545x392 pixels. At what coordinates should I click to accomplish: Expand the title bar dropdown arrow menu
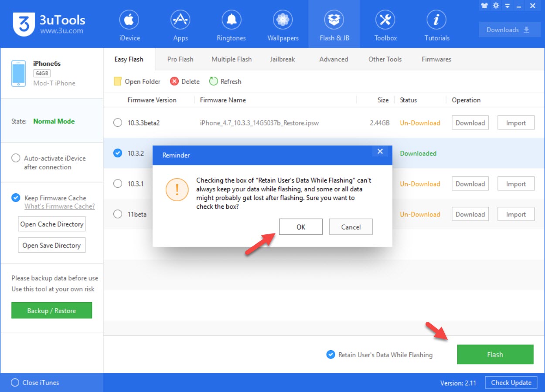tap(507, 6)
